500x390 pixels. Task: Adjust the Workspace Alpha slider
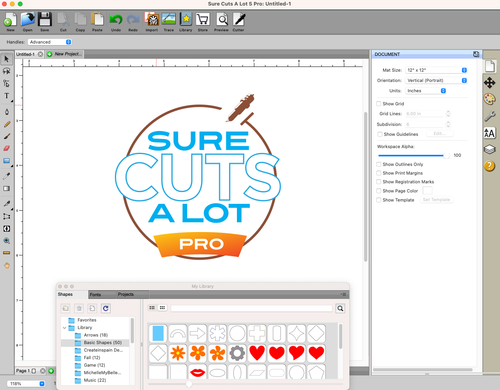click(x=414, y=155)
